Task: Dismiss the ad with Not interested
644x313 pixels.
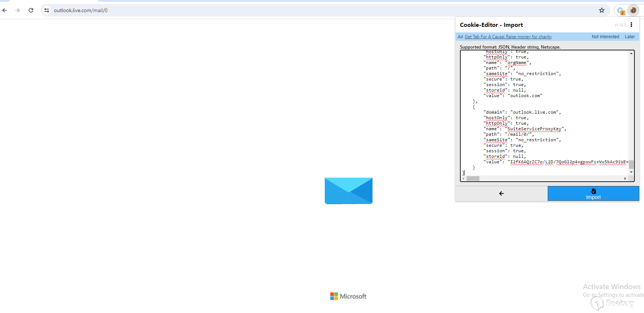Action: tap(605, 37)
